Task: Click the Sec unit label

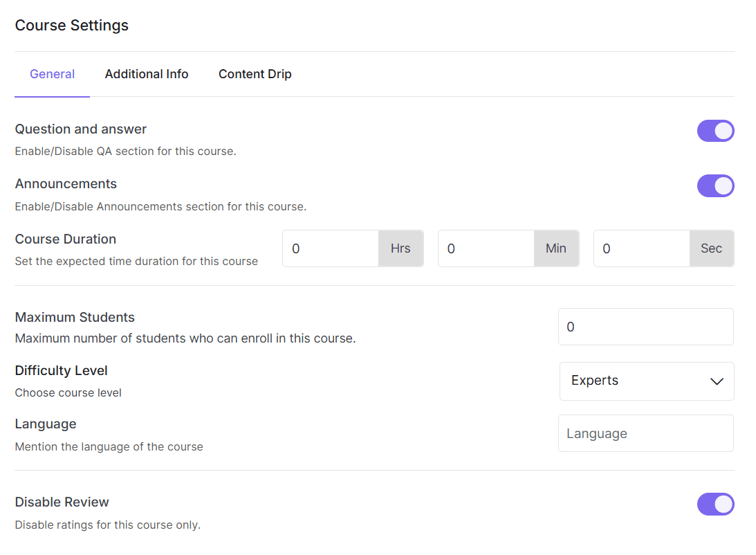Action: point(712,248)
